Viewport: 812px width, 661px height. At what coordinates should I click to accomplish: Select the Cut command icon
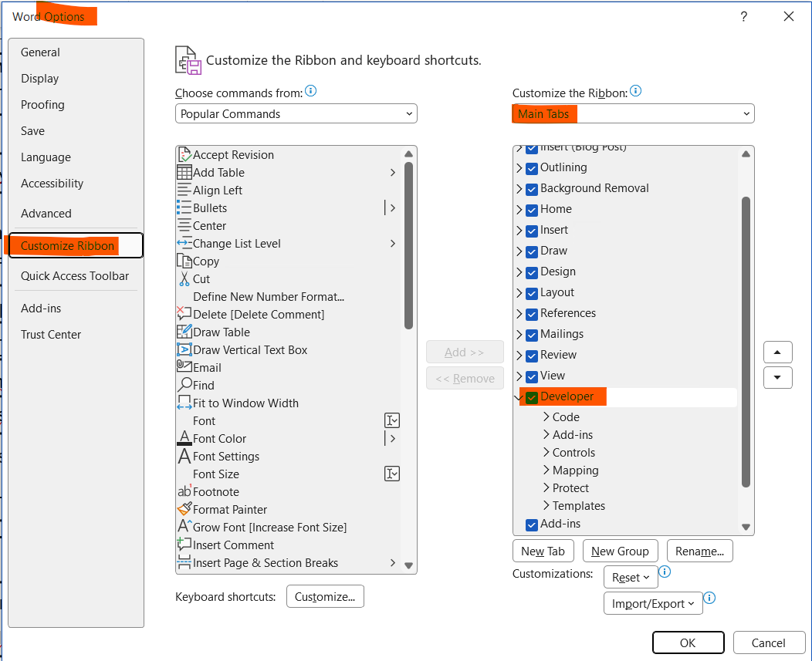(x=184, y=278)
